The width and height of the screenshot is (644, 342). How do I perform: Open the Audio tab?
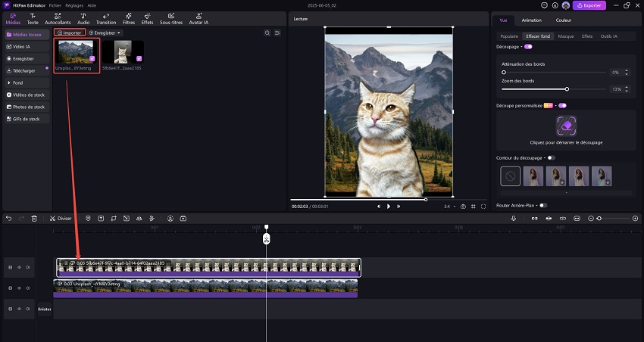83,19
